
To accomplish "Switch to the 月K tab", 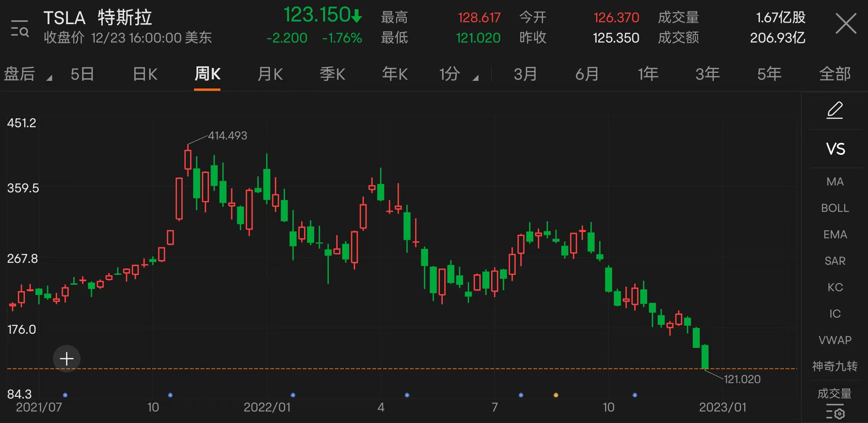I will pyautogui.click(x=270, y=74).
